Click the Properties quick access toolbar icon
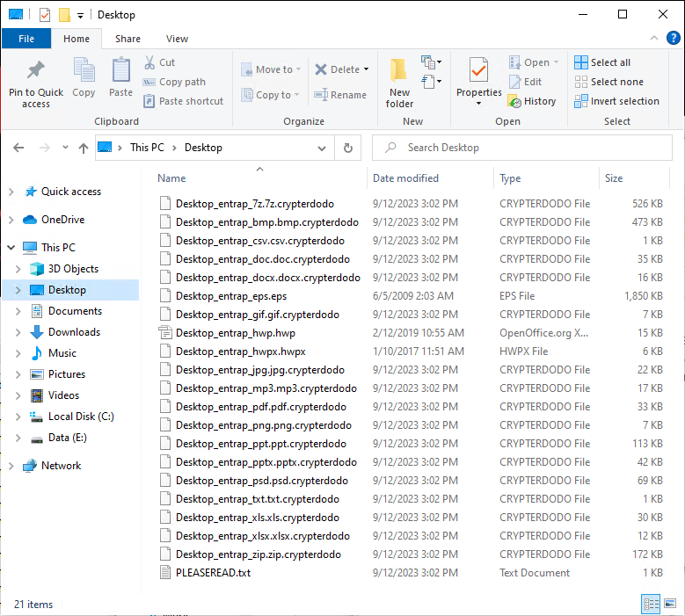Viewport: 685px width, 616px height. coord(45,15)
